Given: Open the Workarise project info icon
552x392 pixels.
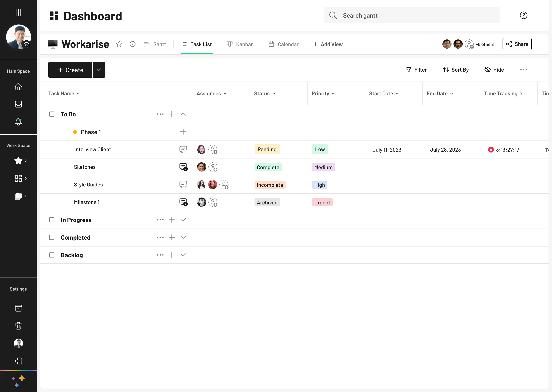Looking at the screenshot, I should (x=132, y=44).
